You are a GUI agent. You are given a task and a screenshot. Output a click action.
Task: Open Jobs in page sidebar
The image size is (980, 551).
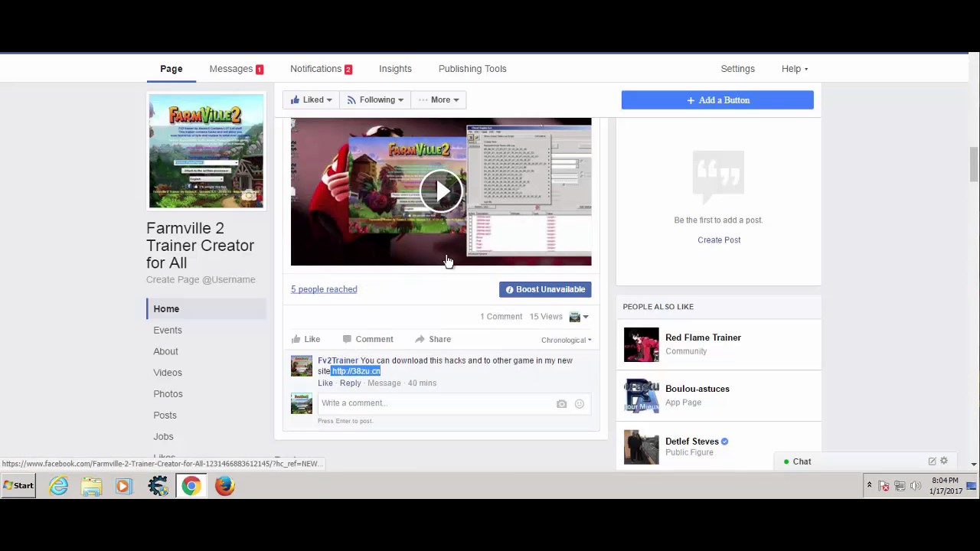(x=163, y=436)
